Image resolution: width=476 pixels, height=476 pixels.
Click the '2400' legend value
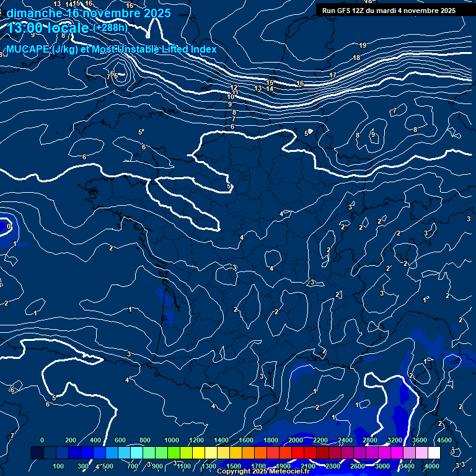[345, 440]
